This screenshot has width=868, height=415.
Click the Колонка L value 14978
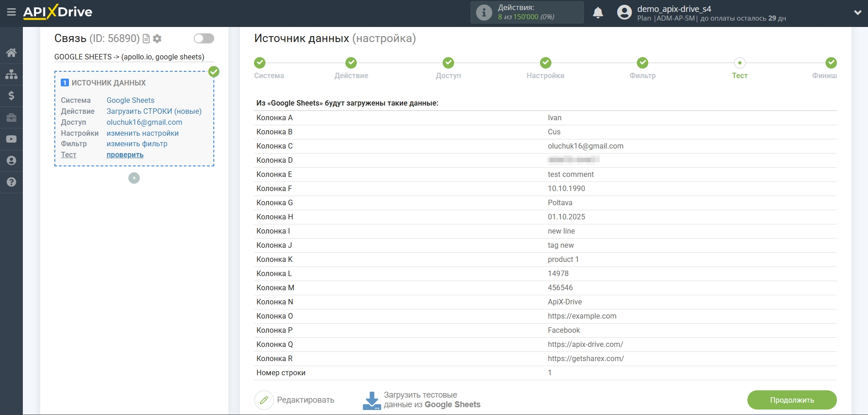(x=558, y=273)
